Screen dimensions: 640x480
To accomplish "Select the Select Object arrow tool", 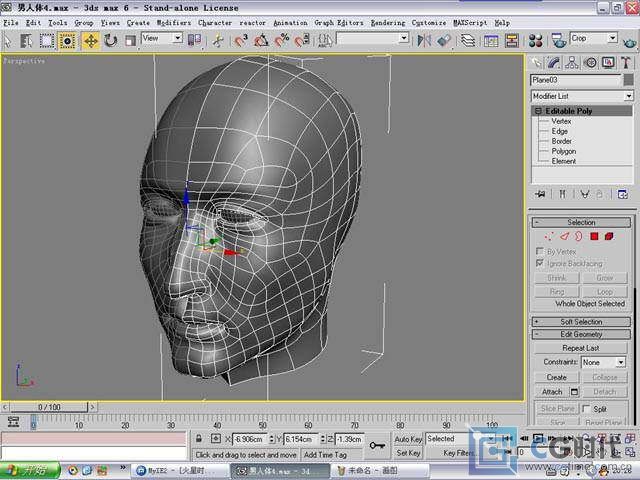I will (x=7, y=41).
